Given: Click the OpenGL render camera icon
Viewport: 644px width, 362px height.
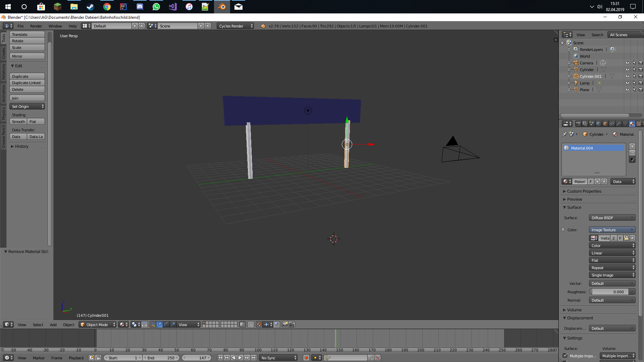Looking at the screenshot, I should pyautogui.click(x=285, y=324).
